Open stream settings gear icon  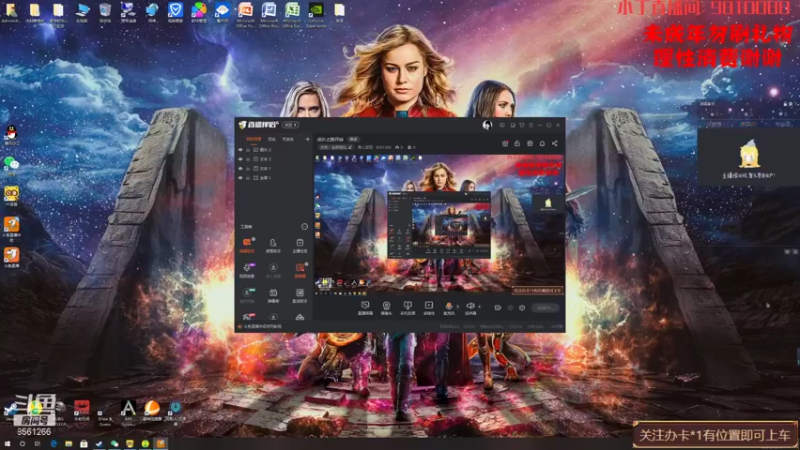pos(522,308)
